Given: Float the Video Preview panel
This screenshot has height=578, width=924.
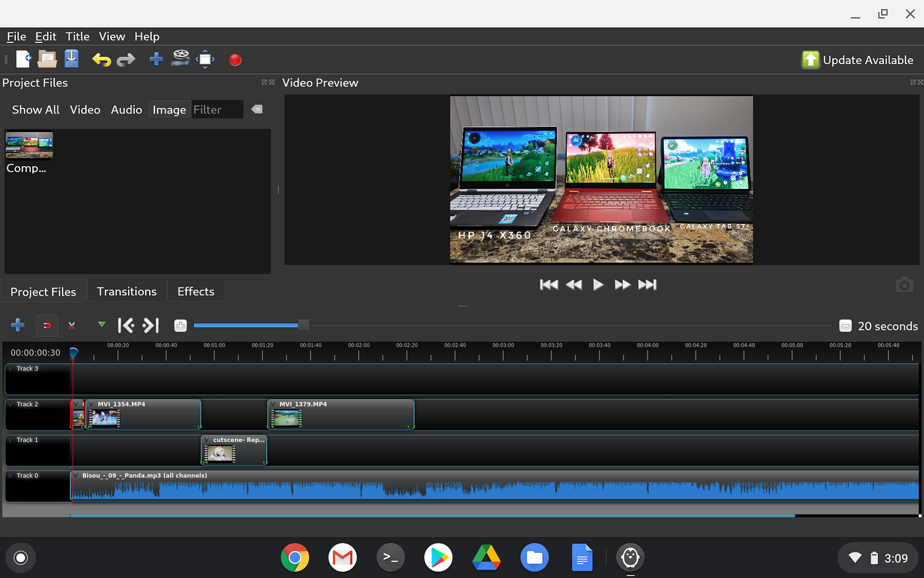Looking at the screenshot, I should 913,83.
